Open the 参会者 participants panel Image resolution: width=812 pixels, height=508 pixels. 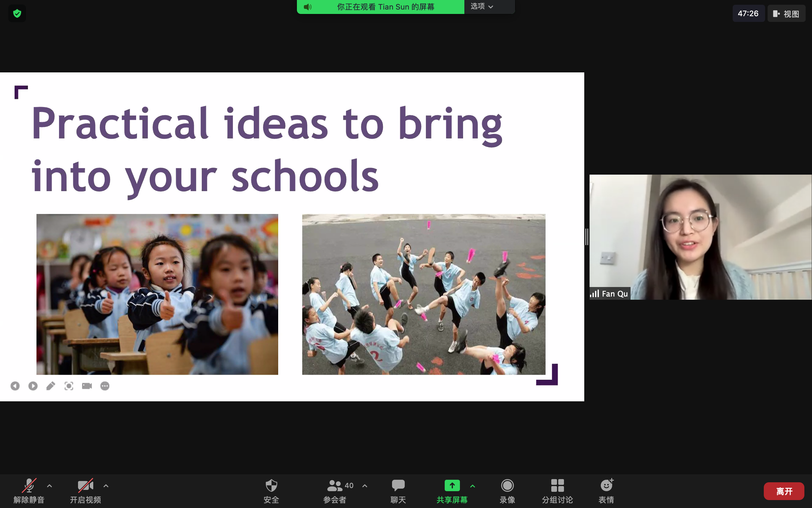[336, 491]
